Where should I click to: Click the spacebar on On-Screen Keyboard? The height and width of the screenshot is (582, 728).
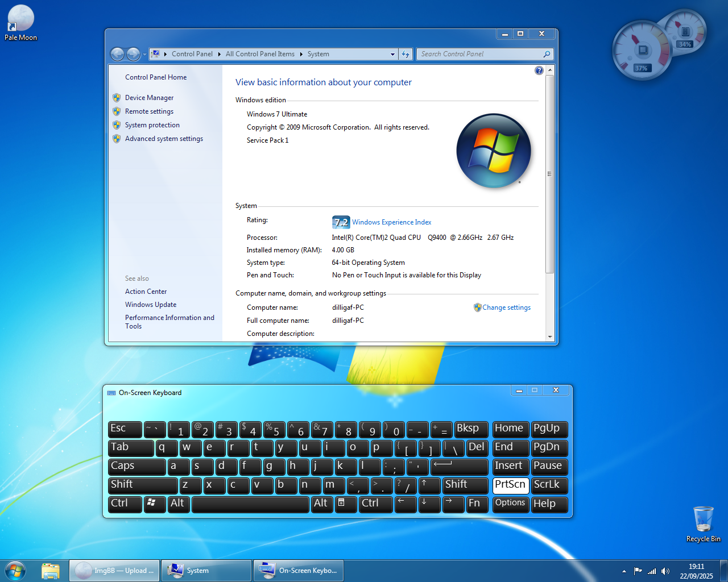(x=250, y=504)
